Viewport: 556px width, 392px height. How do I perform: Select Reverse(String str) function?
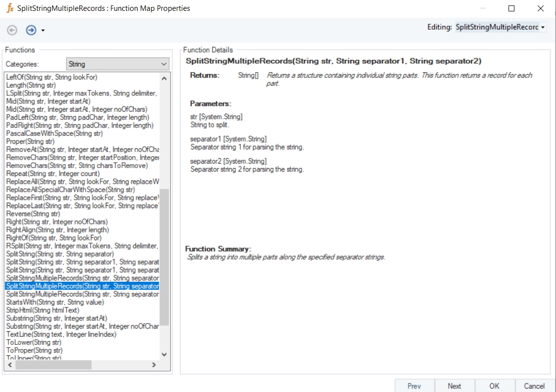pyautogui.click(x=33, y=214)
